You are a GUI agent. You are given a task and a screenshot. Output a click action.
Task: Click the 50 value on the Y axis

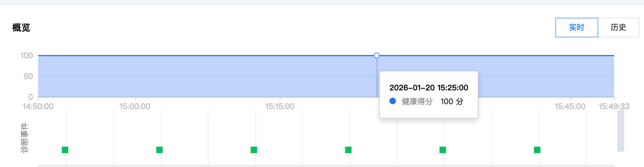pyautogui.click(x=28, y=77)
